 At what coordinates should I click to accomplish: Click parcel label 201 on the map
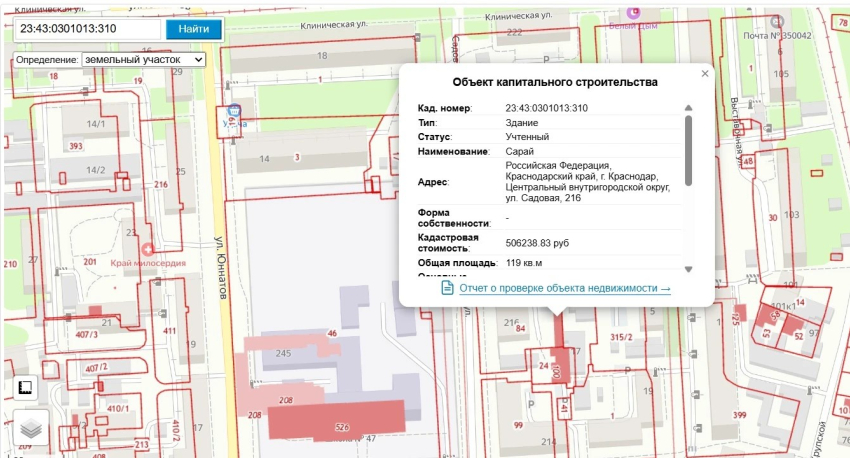(x=90, y=262)
